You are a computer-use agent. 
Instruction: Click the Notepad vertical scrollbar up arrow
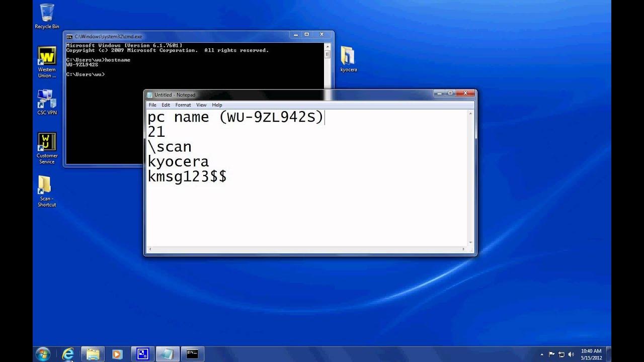[x=471, y=114]
